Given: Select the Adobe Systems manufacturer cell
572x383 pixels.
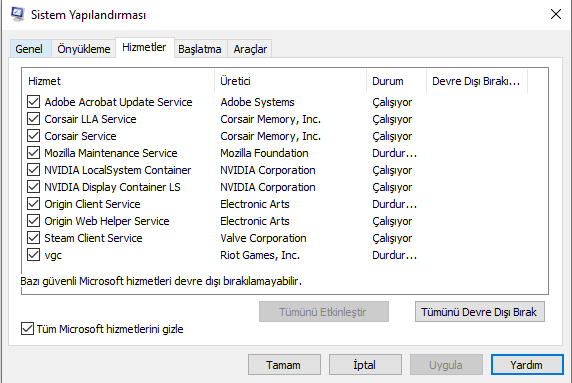Looking at the screenshot, I should click(257, 102).
